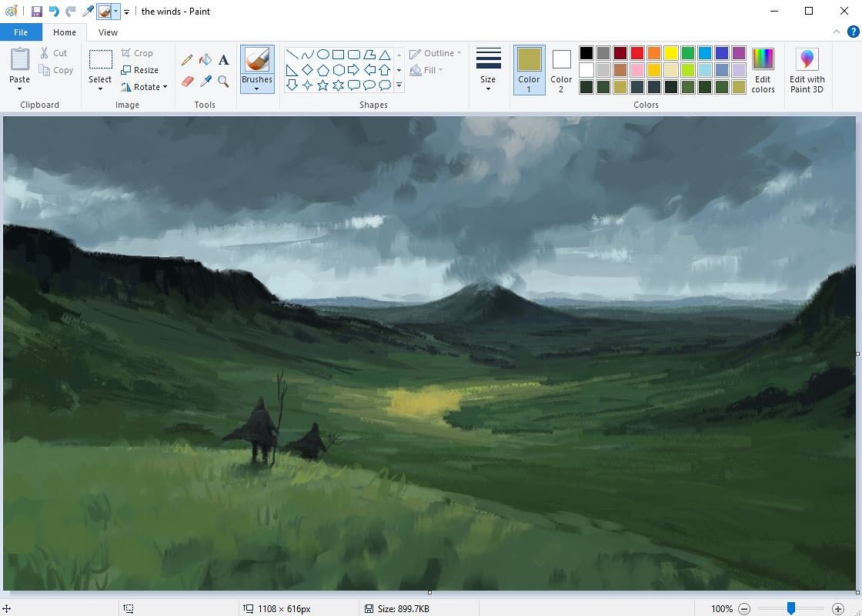Choose the Four-point star shape
Screen dimensions: 862x616
(308, 85)
